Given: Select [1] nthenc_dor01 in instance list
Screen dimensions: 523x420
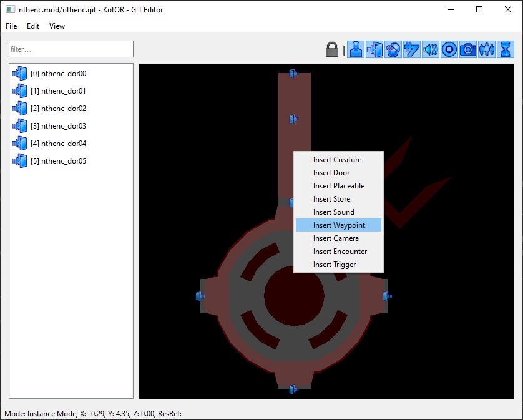Looking at the screenshot, I should coord(71,90).
